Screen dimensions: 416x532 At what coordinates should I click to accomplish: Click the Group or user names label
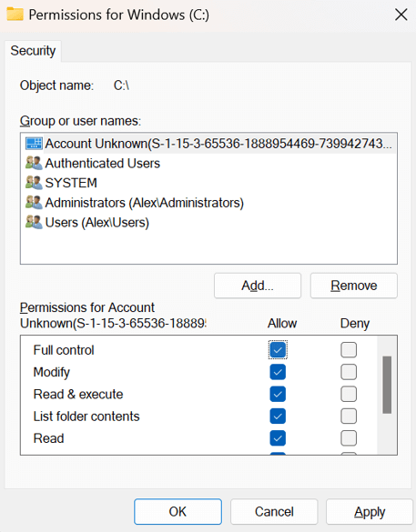(x=80, y=121)
